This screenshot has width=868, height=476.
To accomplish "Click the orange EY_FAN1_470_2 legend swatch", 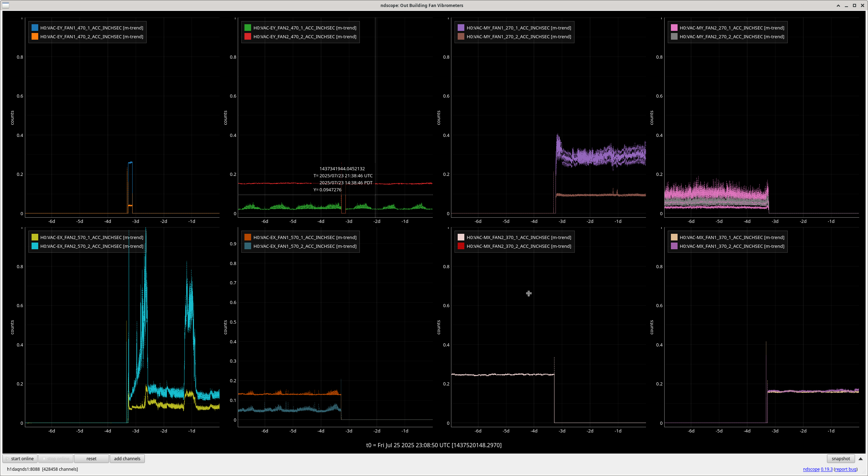I will pyautogui.click(x=35, y=37).
